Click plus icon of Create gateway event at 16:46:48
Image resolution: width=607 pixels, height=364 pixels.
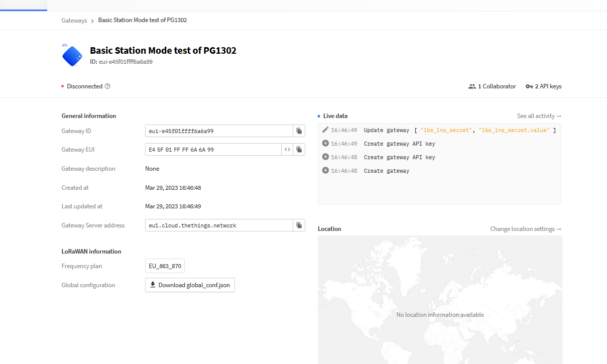[325, 171]
